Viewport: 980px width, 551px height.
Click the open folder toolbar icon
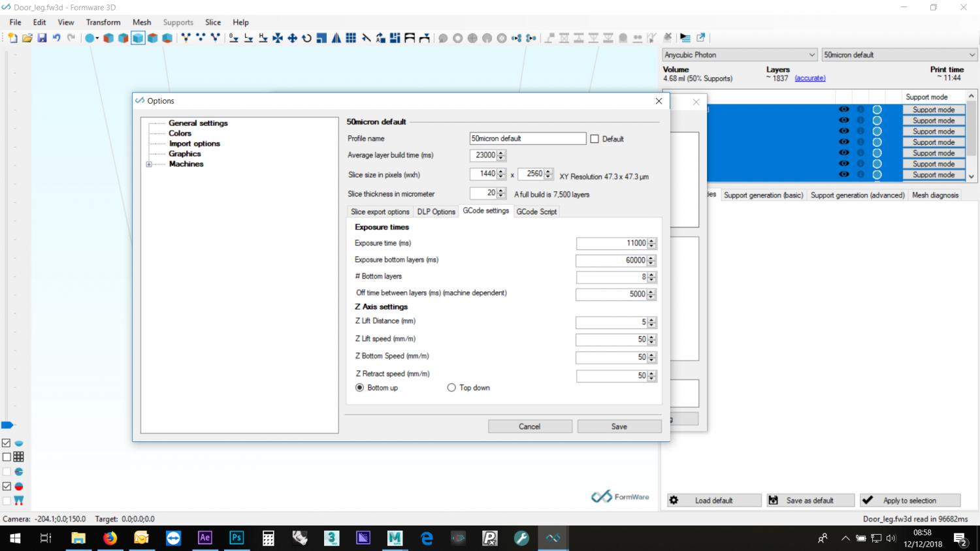(x=27, y=38)
